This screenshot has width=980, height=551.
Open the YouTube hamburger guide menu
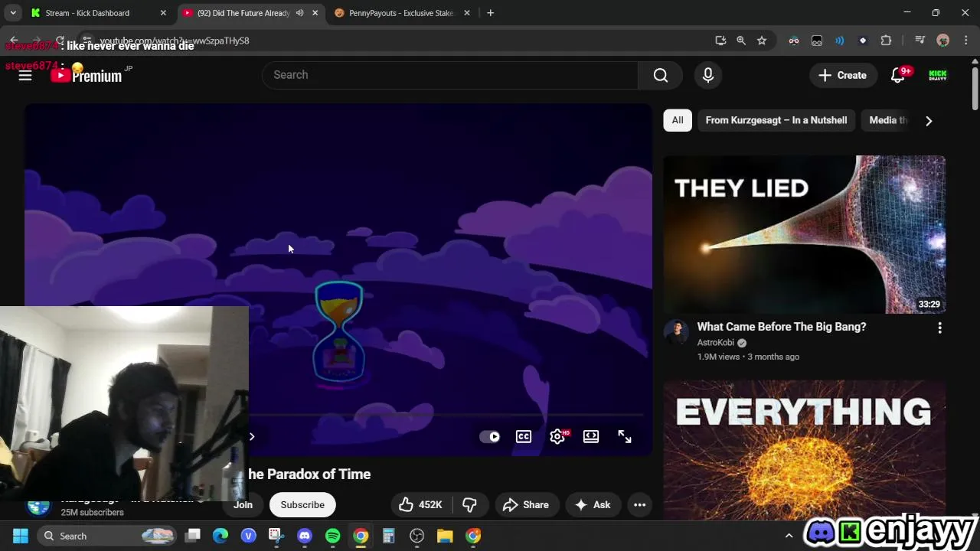25,75
